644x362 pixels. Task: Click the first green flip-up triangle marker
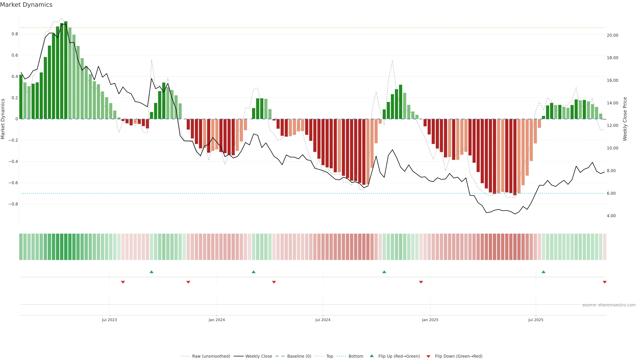point(151,272)
